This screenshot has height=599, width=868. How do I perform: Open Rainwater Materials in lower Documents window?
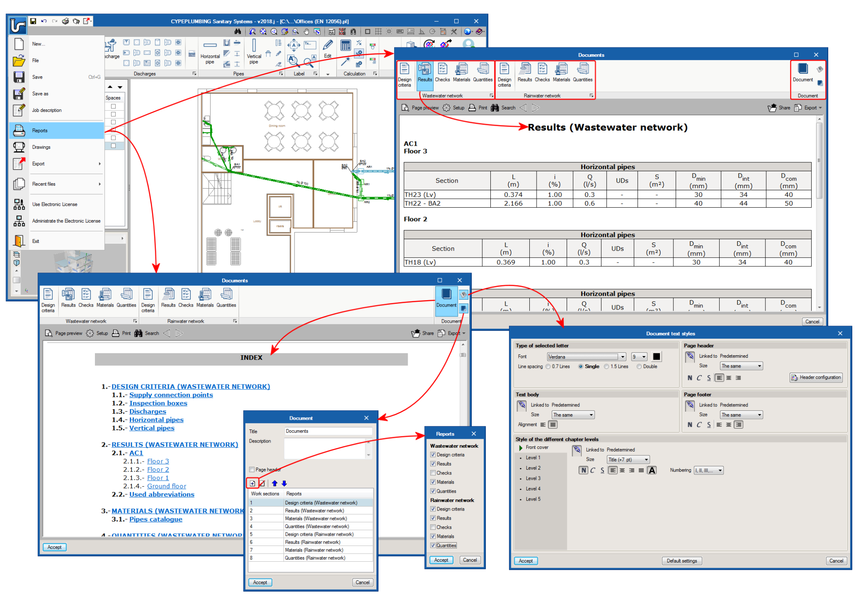(205, 298)
